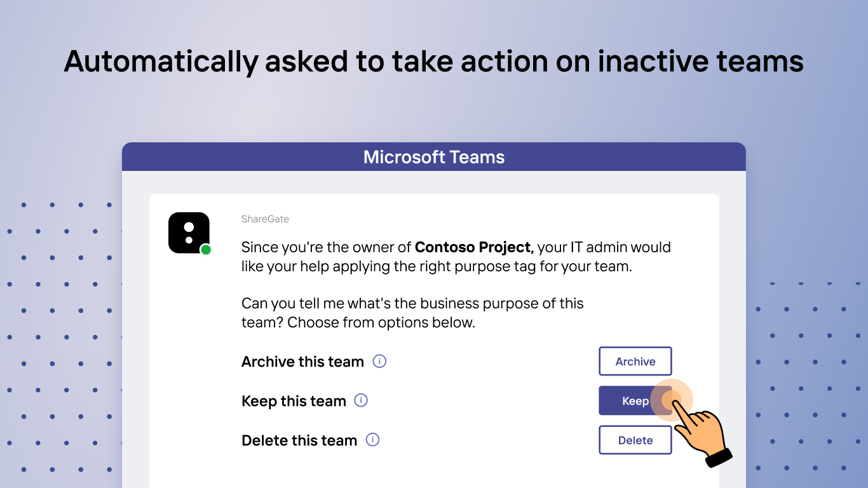Click the Archive button
Viewport: 868px width, 488px height.
click(x=635, y=362)
